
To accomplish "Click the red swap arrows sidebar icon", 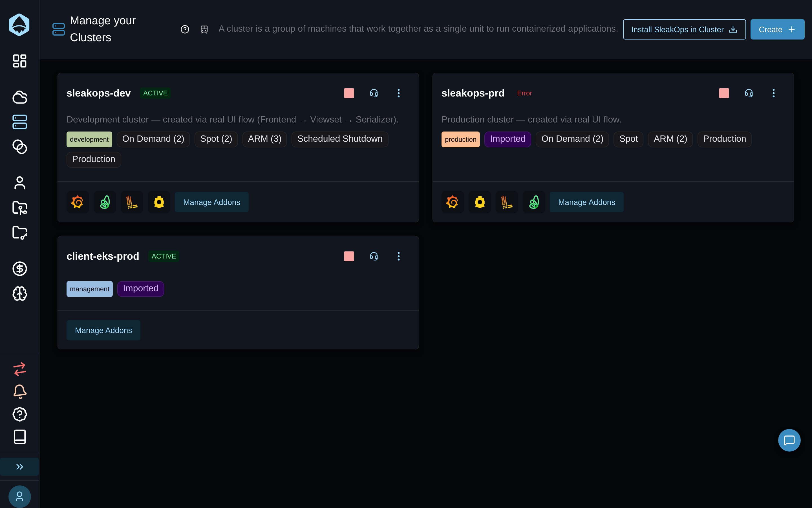I will (19, 369).
